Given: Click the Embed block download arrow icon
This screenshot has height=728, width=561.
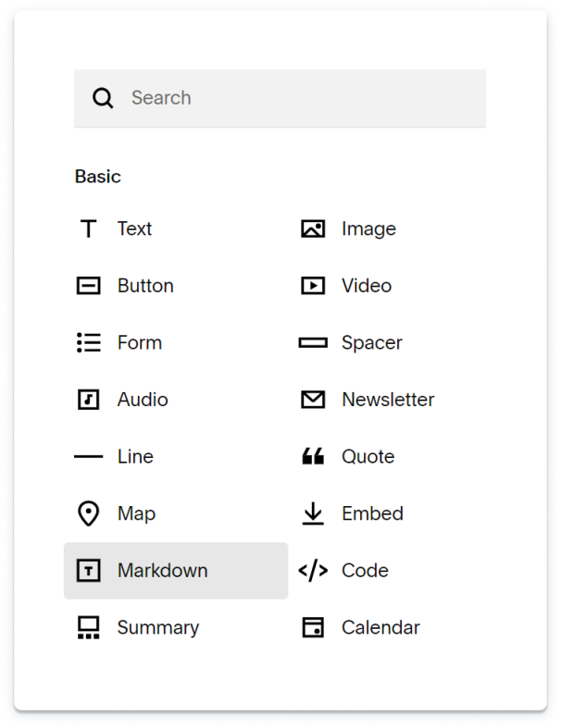Looking at the screenshot, I should coord(313,513).
